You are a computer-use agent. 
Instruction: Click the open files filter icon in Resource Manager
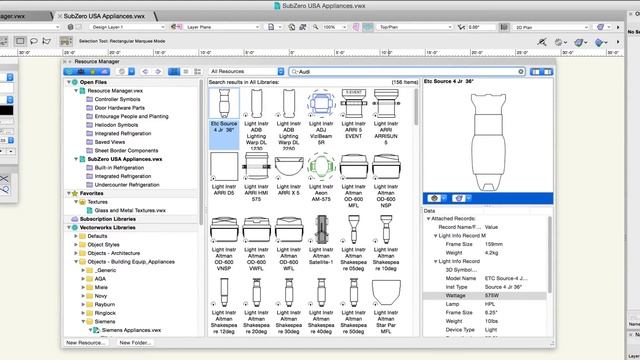69,71
